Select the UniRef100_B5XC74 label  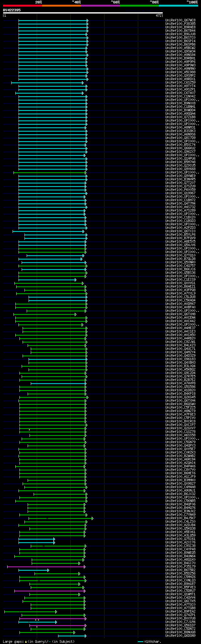click(x=180, y=145)
